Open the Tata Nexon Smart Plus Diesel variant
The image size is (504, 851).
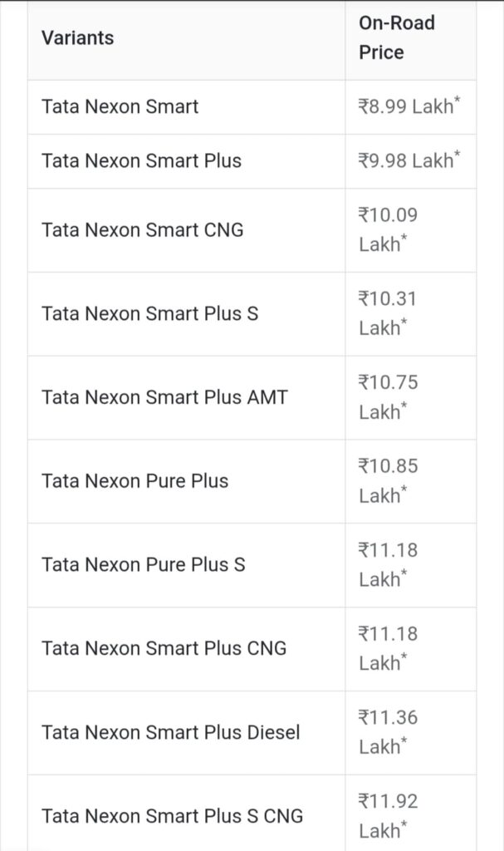[171, 732]
